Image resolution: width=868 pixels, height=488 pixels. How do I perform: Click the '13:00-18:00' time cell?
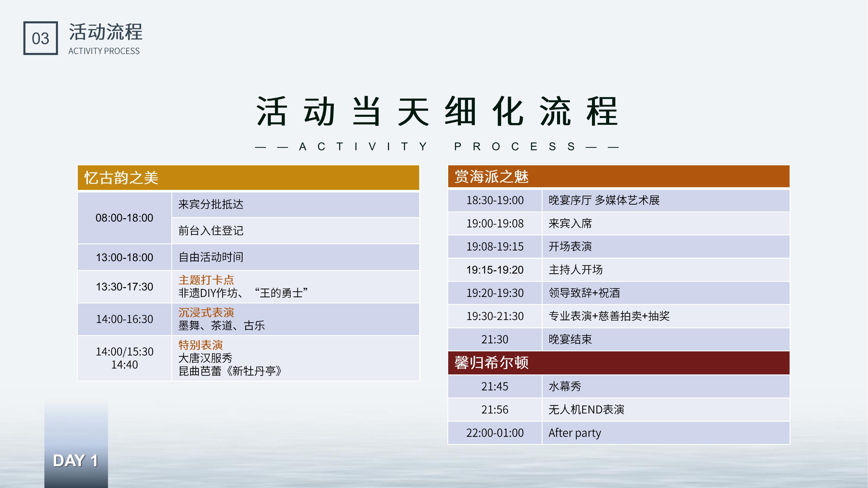pos(124,257)
